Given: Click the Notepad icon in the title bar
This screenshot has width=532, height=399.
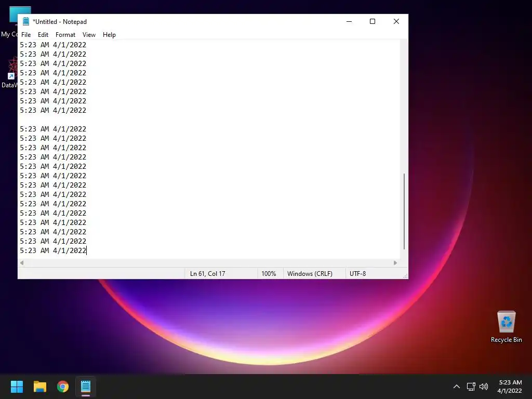Looking at the screenshot, I should [26, 21].
